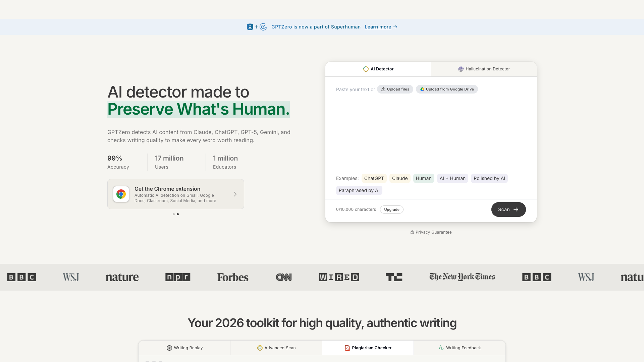Screen dimensions: 644x362
Task: Click the '0/10,000 characters' counter
Action: (356, 209)
